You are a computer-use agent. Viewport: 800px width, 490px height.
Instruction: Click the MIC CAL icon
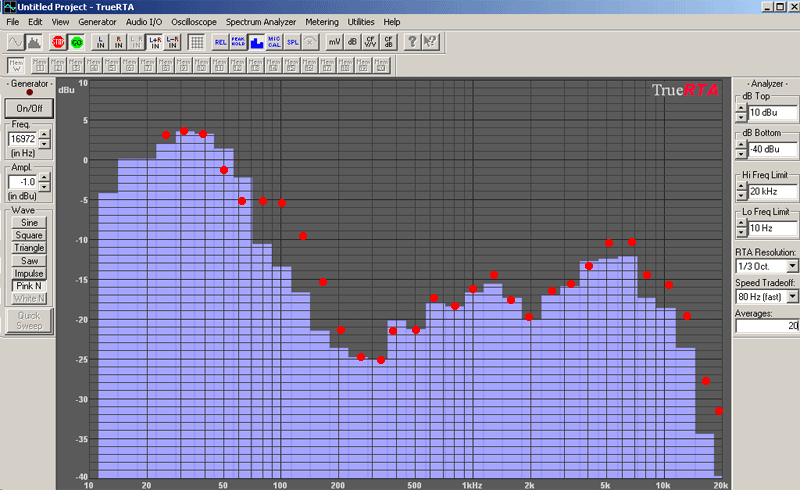coord(274,42)
